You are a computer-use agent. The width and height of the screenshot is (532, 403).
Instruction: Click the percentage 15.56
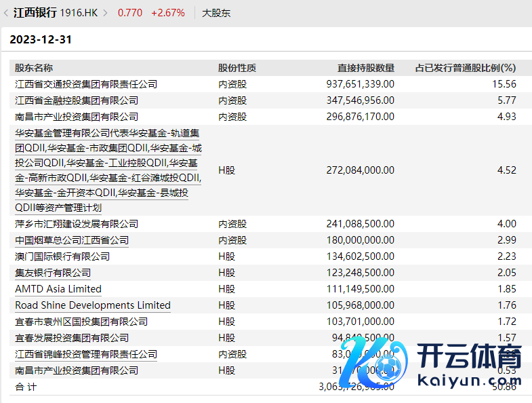(x=504, y=84)
